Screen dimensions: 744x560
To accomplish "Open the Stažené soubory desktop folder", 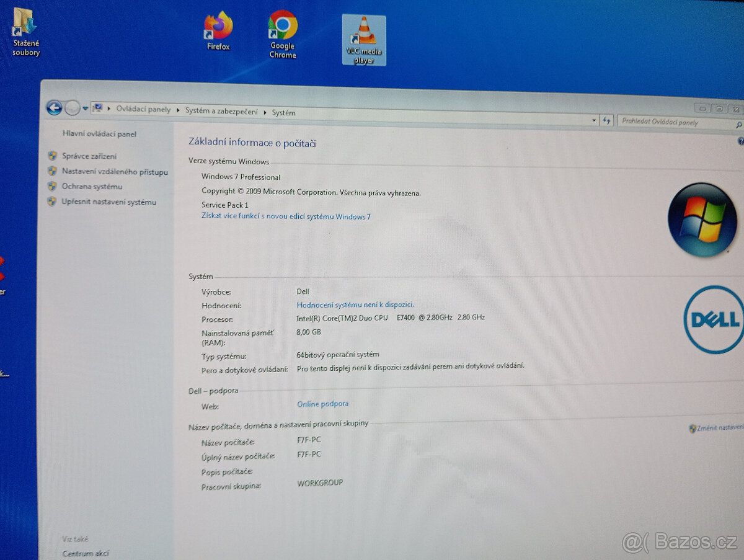I will pos(25,32).
